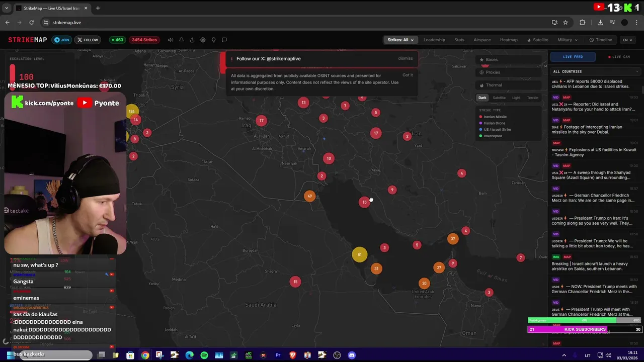
Task: Open the Leadership view
Action: [x=434, y=40]
